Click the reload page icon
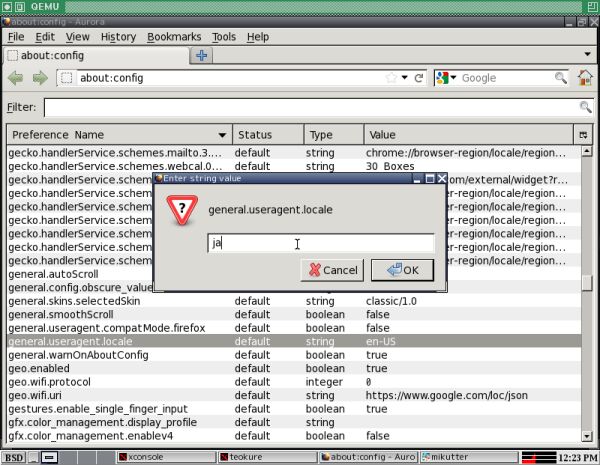 (419, 78)
